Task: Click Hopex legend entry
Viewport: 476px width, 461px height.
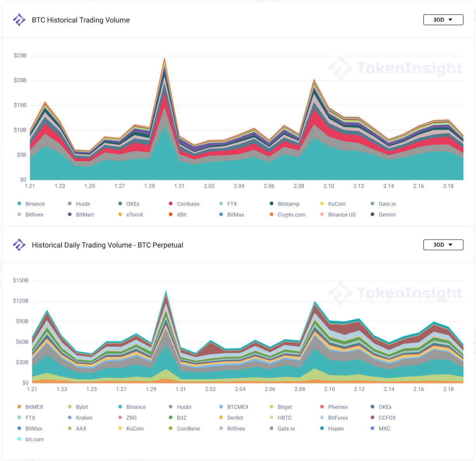Action: click(332, 429)
